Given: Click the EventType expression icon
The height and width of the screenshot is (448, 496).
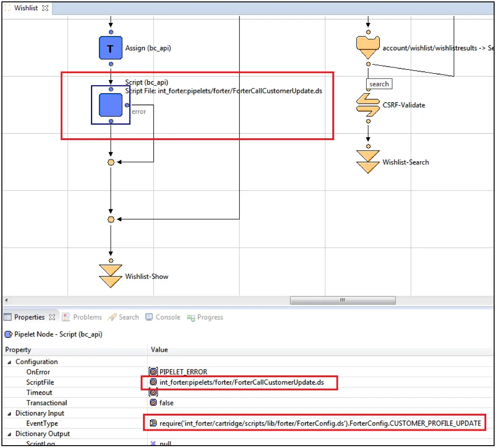Looking at the screenshot, I should (153, 423).
